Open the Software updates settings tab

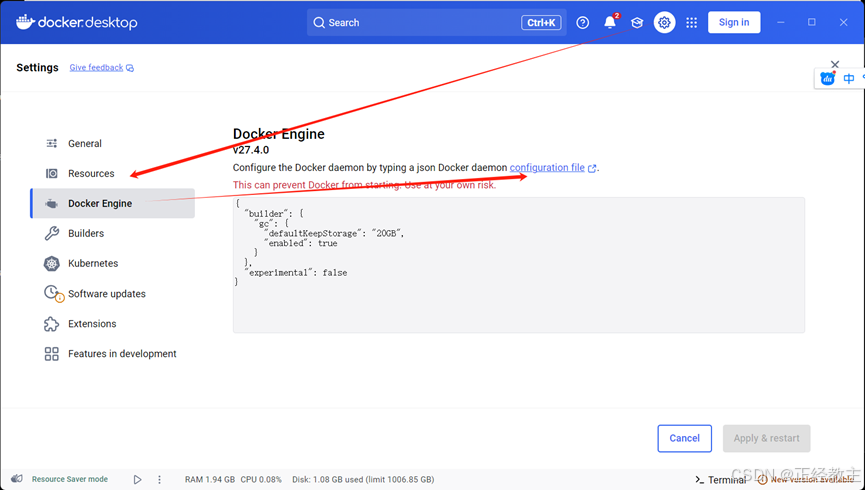click(x=113, y=294)
